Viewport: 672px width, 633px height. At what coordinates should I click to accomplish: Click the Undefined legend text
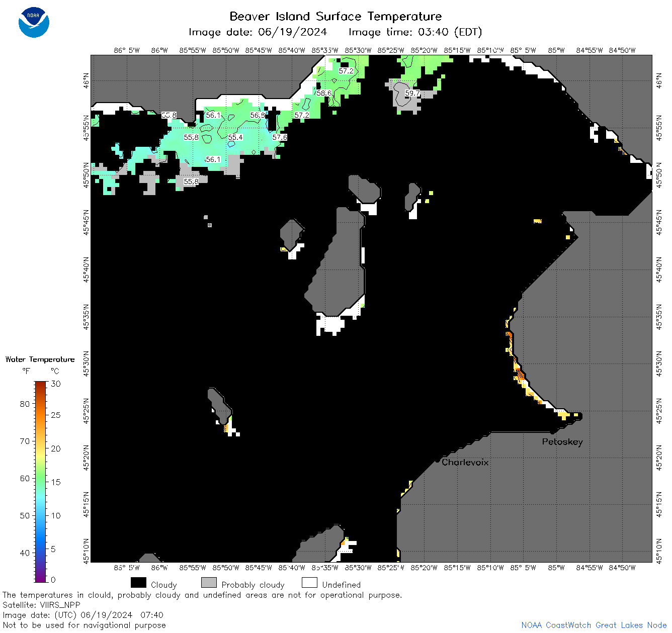342,585
